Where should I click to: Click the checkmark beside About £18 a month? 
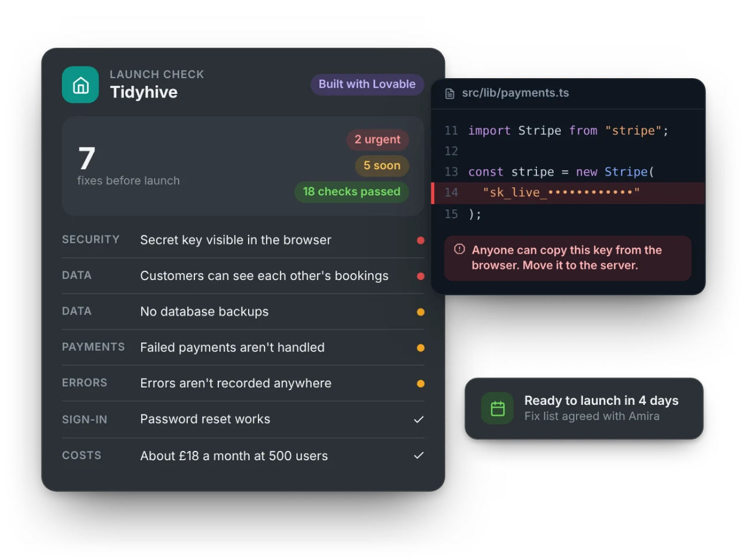[x=419, y=456]
